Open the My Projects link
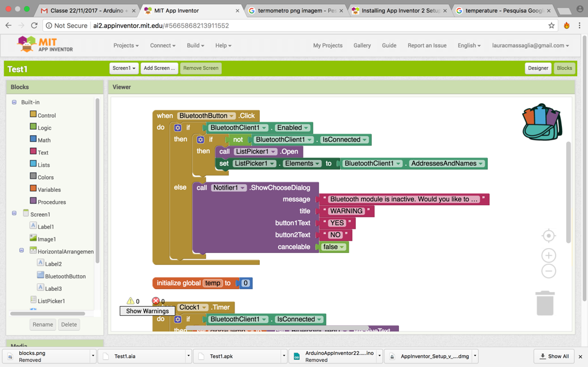Screen dimensions: 588x367 [328, 45]
